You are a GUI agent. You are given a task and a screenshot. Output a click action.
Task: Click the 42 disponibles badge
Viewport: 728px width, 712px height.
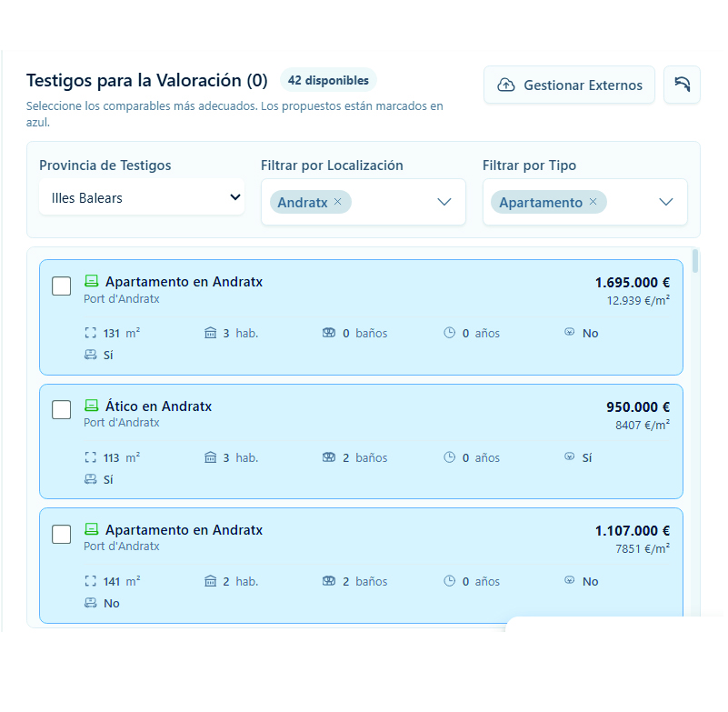click(328, 80)
